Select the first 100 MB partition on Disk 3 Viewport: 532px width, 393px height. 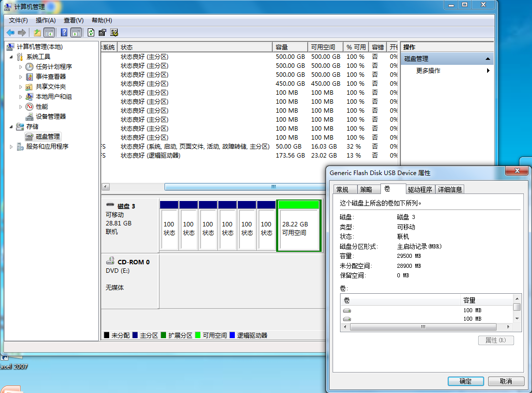[169, 226]
